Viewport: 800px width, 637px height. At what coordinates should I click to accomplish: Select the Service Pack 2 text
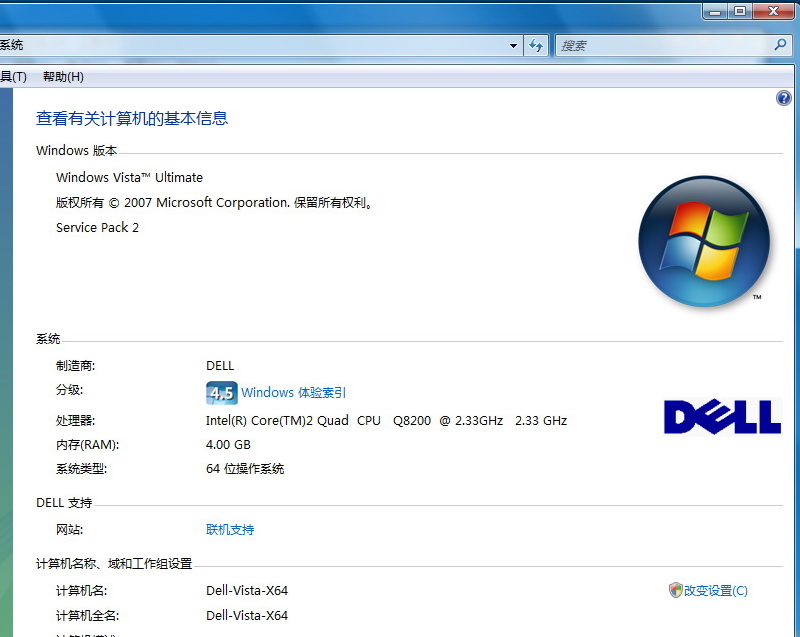[x=97, y=227]
